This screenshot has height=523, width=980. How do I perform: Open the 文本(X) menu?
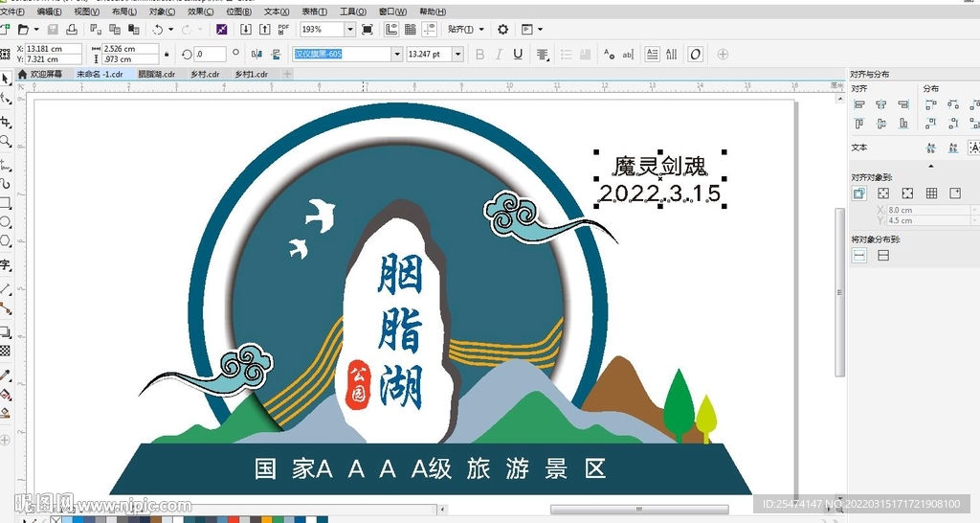point(277,11)
